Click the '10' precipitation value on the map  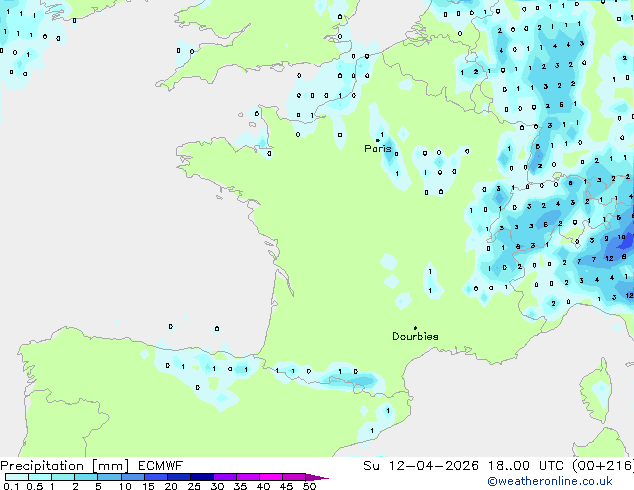pyautogui.click(x=621, y=237)
